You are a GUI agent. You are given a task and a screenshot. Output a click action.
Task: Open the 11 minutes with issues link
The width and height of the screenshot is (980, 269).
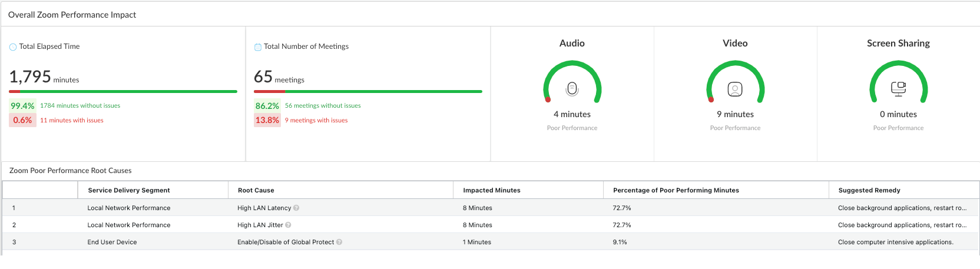72,121
